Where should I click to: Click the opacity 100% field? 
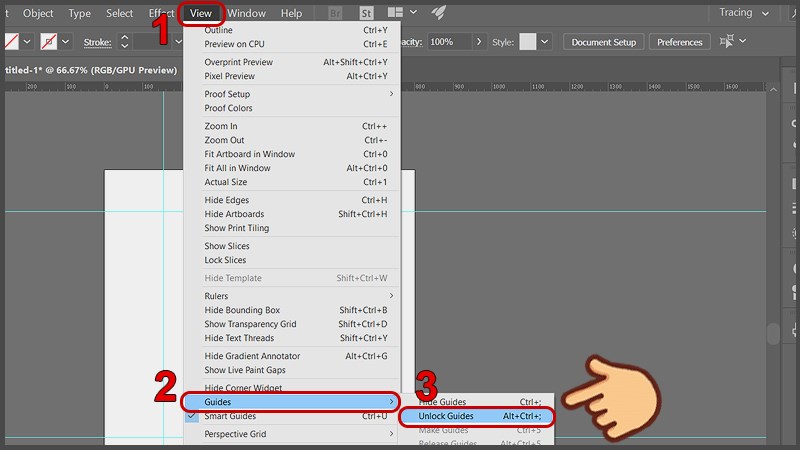click(x=449, y=42)
